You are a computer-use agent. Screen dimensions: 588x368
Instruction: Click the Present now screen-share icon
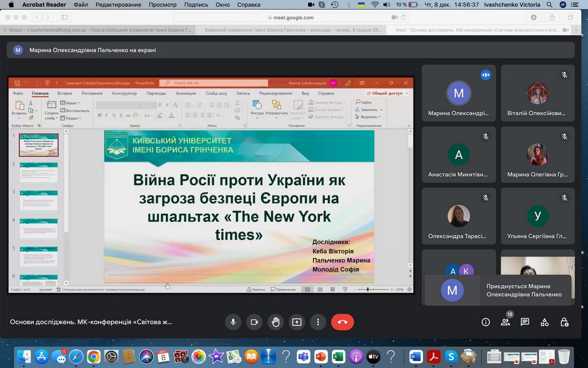click(297, 322)
